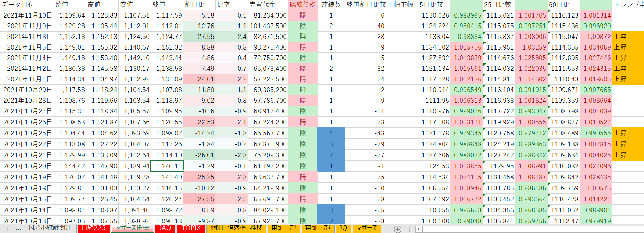
Task: Click the tab bar resize handle dots
Action: coord(409,229)
